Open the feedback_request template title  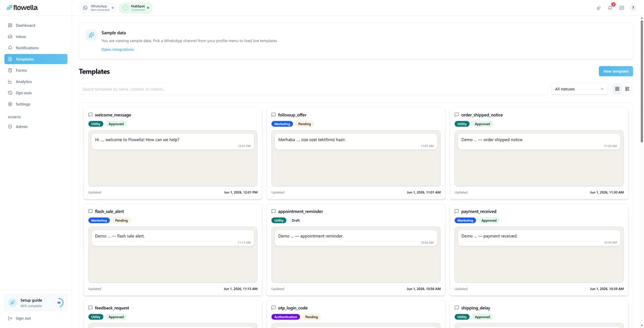[112, 308]
